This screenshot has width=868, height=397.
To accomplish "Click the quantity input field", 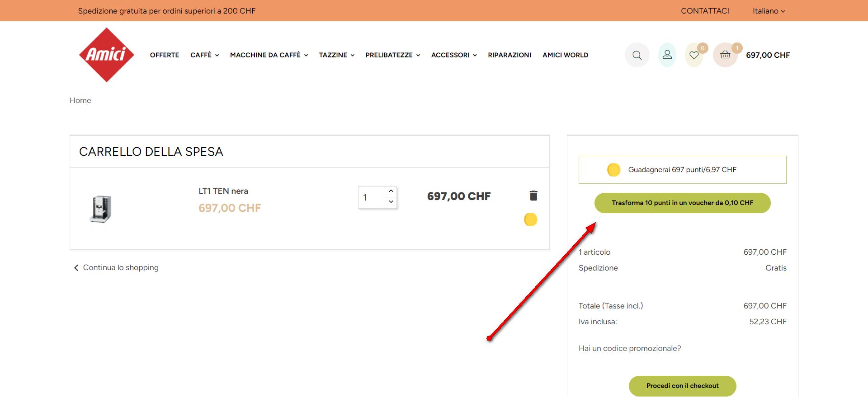I will coord(372,197).
